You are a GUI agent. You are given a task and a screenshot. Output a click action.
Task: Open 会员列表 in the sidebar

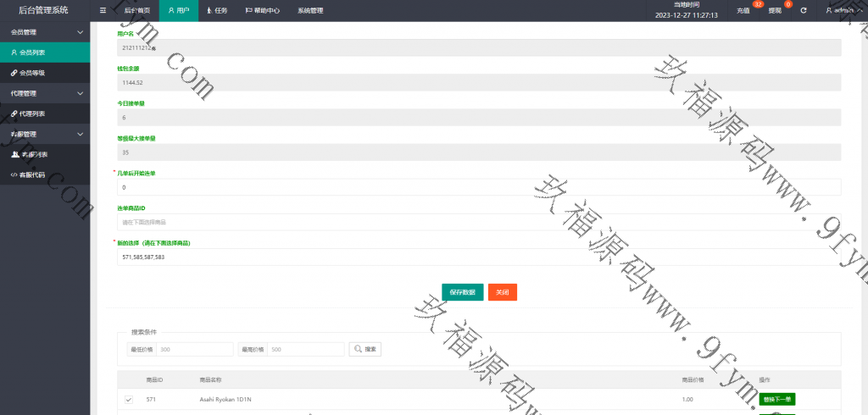[x=32, y=53]
